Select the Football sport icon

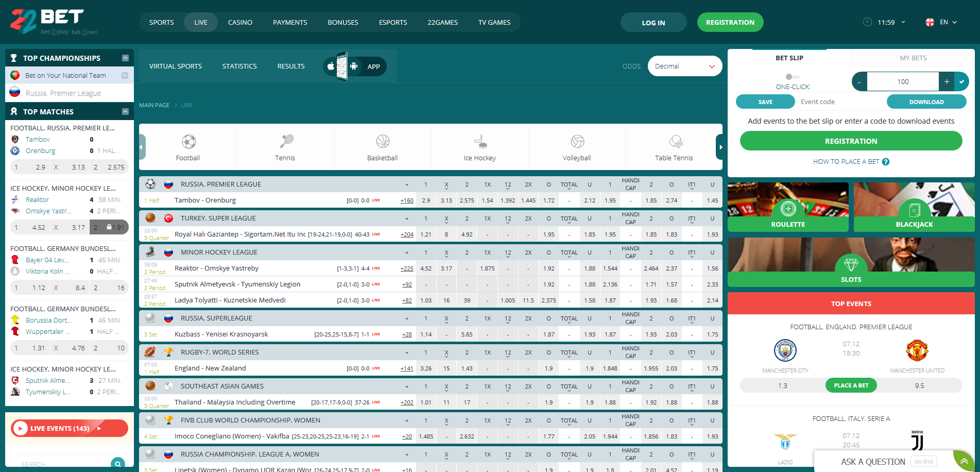[188, 141]
